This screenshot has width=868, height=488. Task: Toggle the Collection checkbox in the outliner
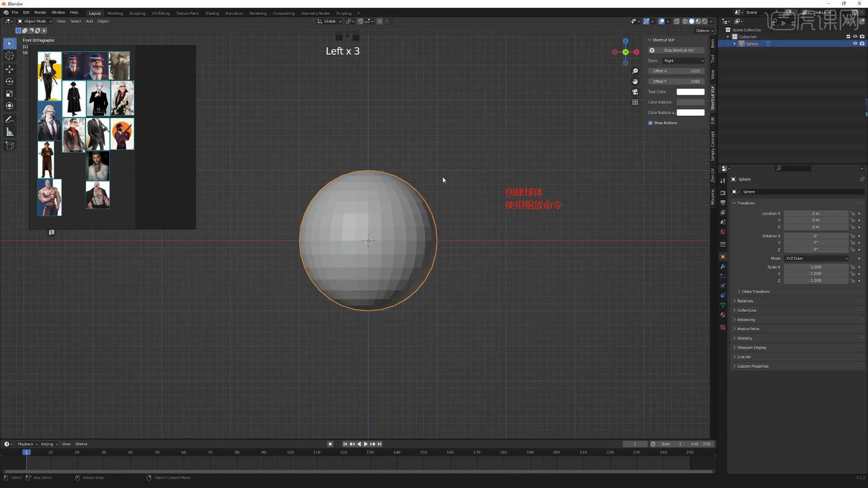tap(848, 37)
